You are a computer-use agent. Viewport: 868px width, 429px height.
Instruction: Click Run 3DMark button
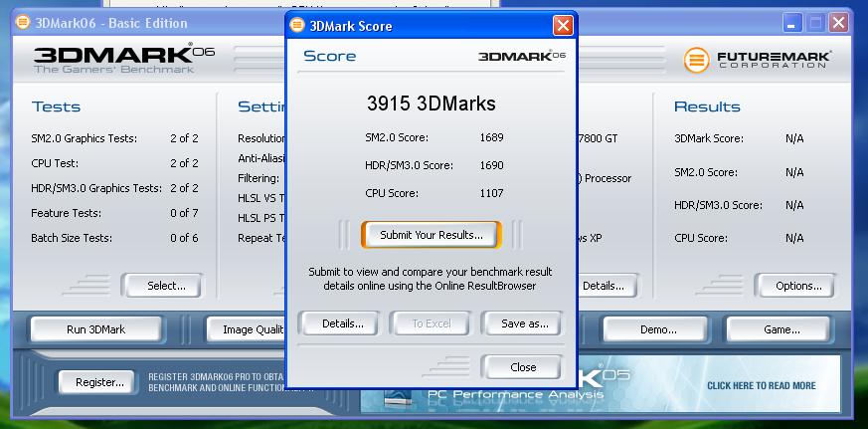point(95,329)
